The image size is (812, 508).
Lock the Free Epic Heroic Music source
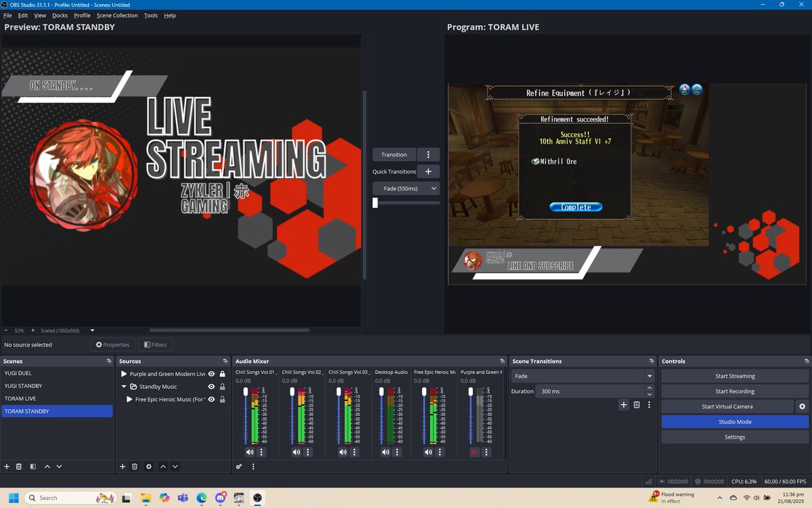[x=223, y=400]
